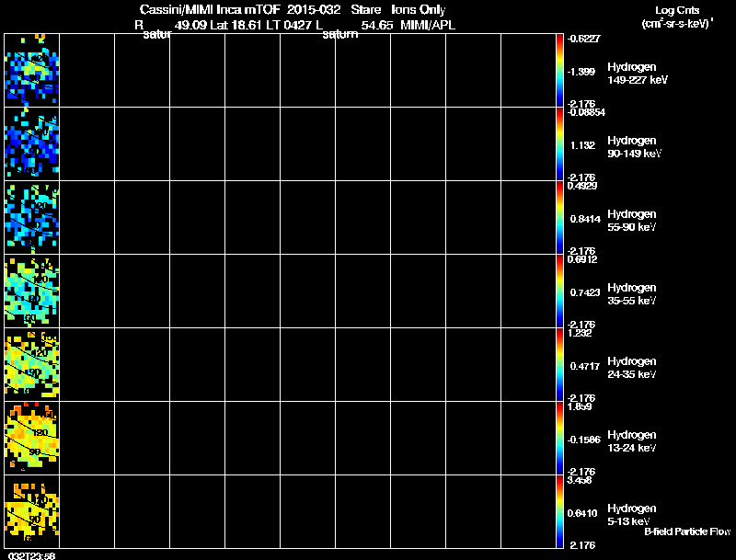Click the colorbar midpoint '0.8414'
The height and width of the screenshot is (560, 736).
[x=585, y=219]
